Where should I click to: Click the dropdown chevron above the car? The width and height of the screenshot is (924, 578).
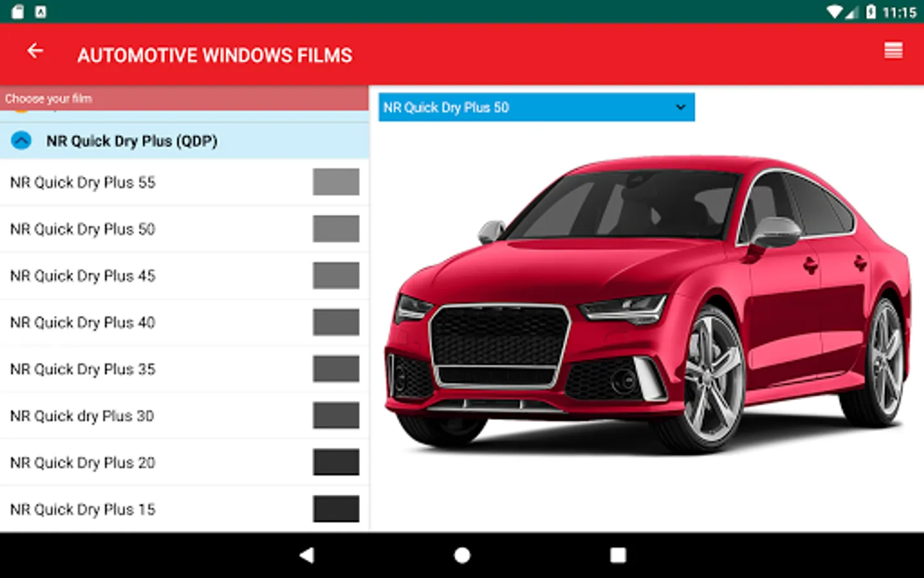point(680,107)
